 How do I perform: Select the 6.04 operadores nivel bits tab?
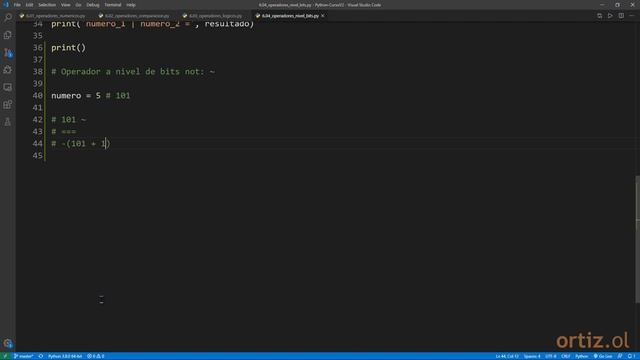[290, 16]
